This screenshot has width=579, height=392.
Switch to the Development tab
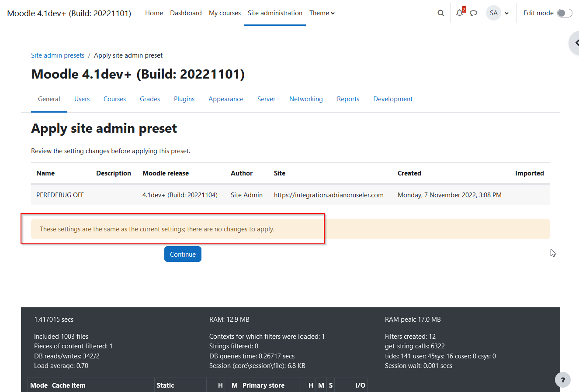coord(393,99)
